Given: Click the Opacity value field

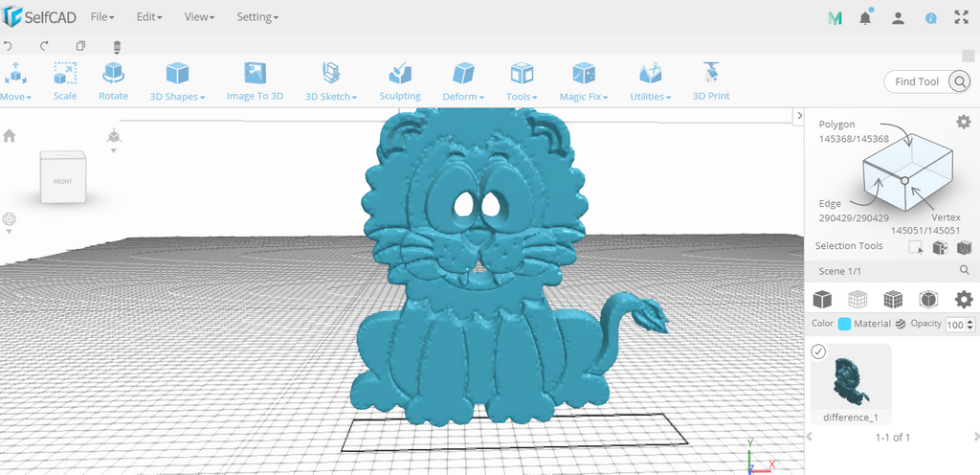Looking at the screenshot, I should (x=956, y=325).
